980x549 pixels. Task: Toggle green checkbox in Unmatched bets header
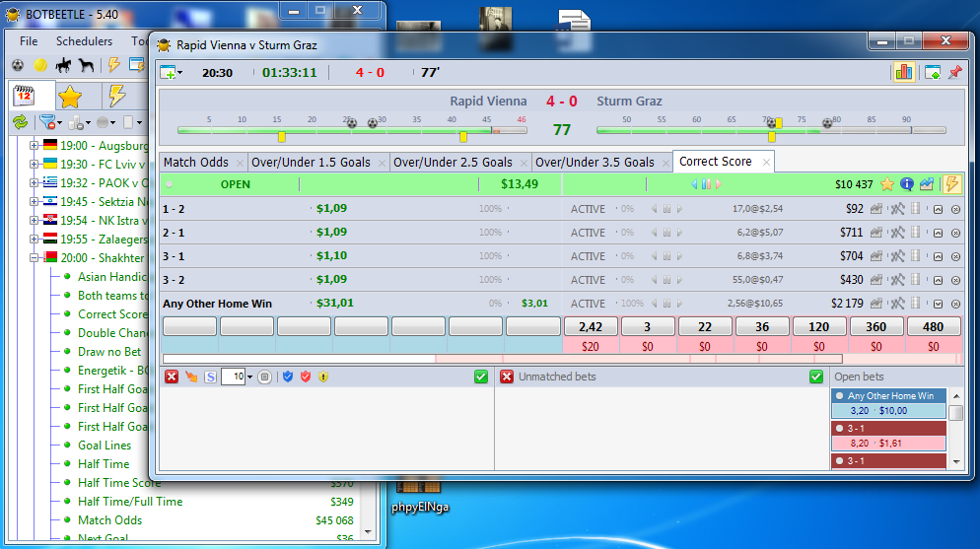click(x=815, y=377)
